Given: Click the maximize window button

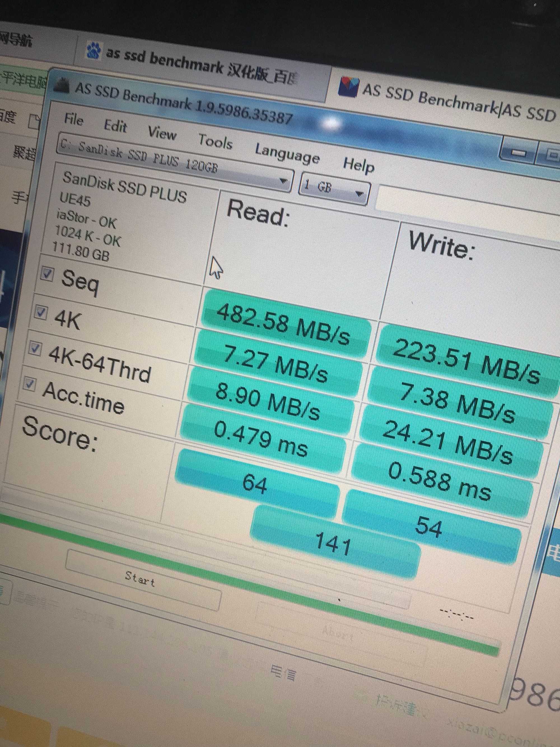Looking at the screenshot, I should click(x=551, y=155).
